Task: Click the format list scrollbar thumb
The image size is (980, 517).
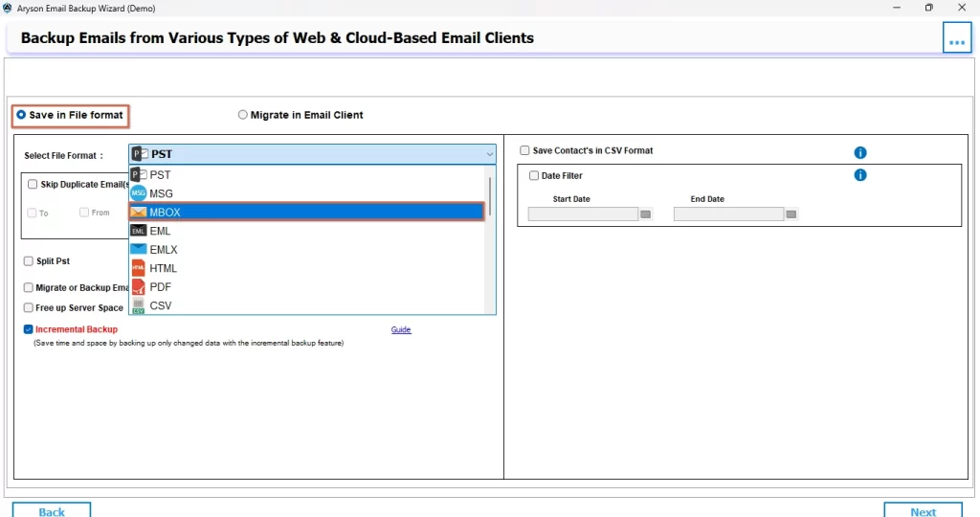Action: pyautogui.click(x=490, y=196)
